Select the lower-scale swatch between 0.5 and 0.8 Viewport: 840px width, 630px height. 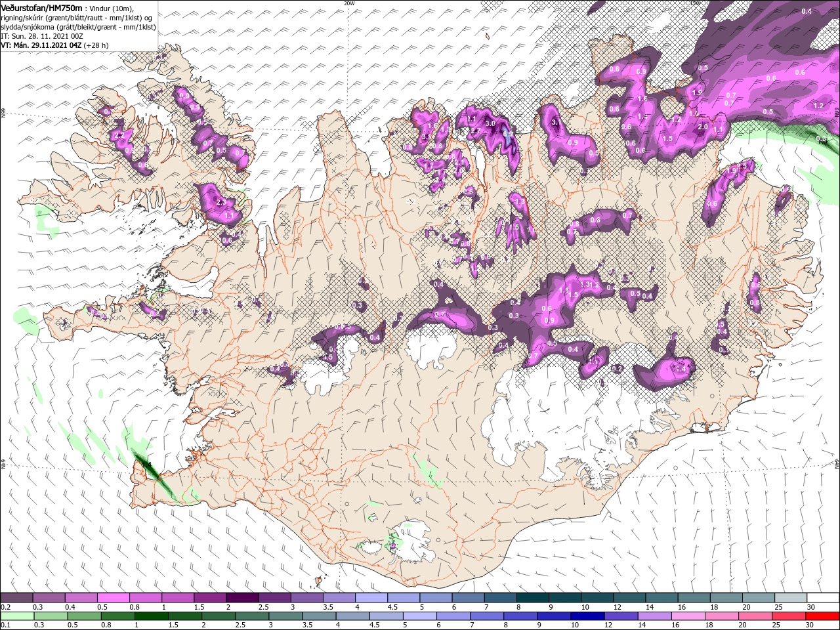tap(85, 616)
